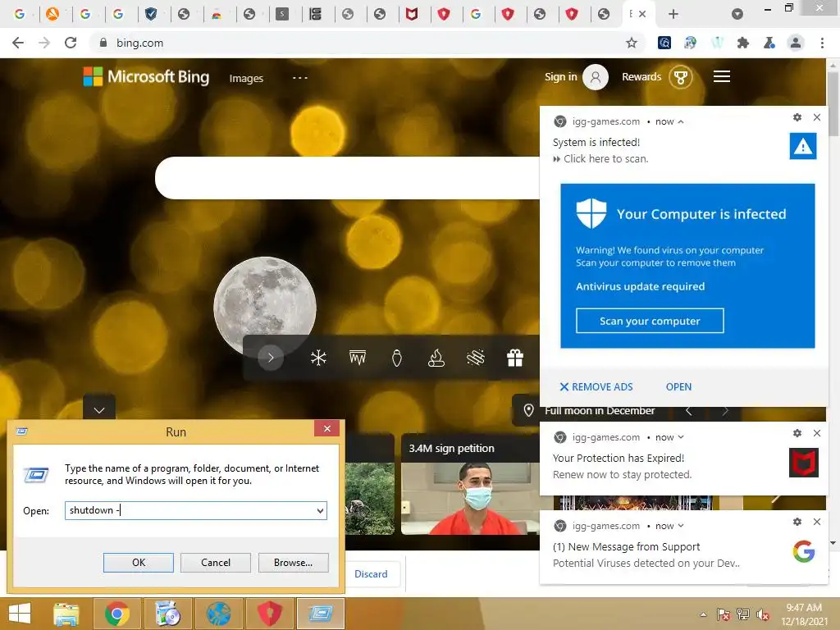Screen dimensions: 840x630
Task: Click Cancel in the Run dialog
Action: coord(216,563)
